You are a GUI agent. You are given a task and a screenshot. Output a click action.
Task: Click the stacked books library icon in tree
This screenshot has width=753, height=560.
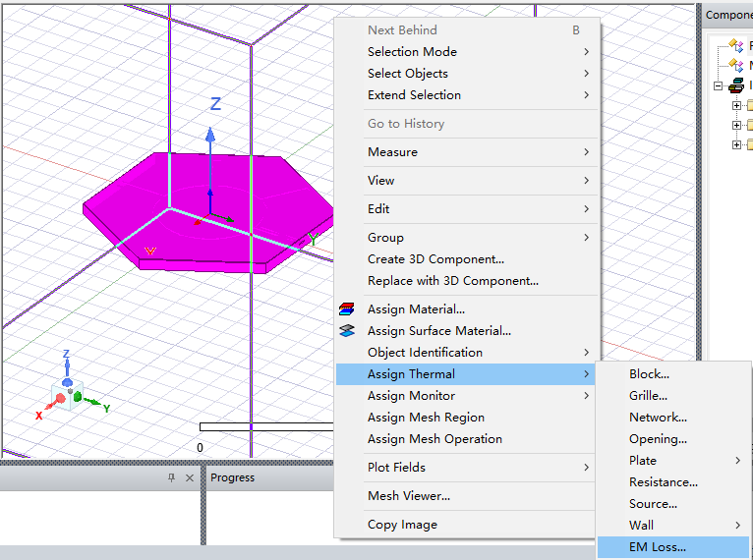coord(736,86)
